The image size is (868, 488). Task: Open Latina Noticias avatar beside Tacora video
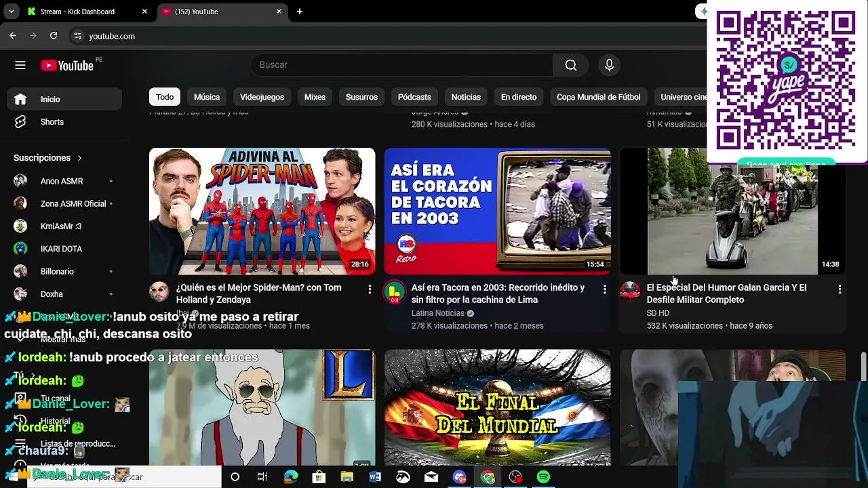pyautogui.click(x=395, y=292)
